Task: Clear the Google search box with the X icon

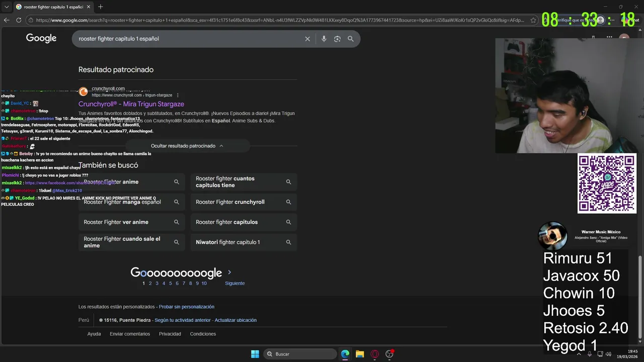Action: coord(307,39)
